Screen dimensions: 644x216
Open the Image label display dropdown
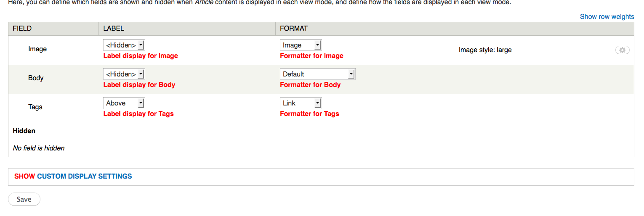pyautogui.click(x=124, y=45)
